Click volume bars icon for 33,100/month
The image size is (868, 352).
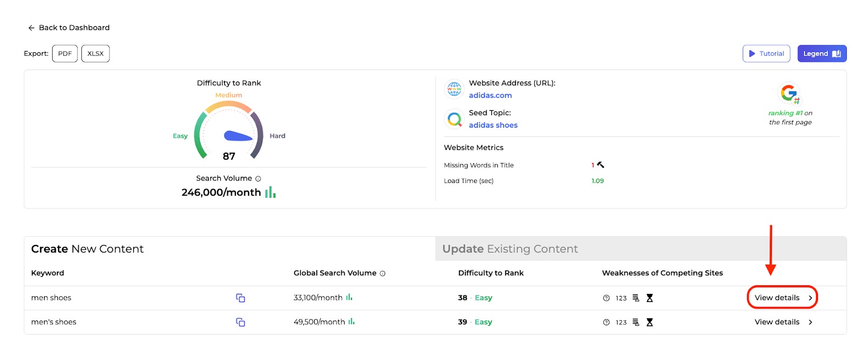coord(349,297)
